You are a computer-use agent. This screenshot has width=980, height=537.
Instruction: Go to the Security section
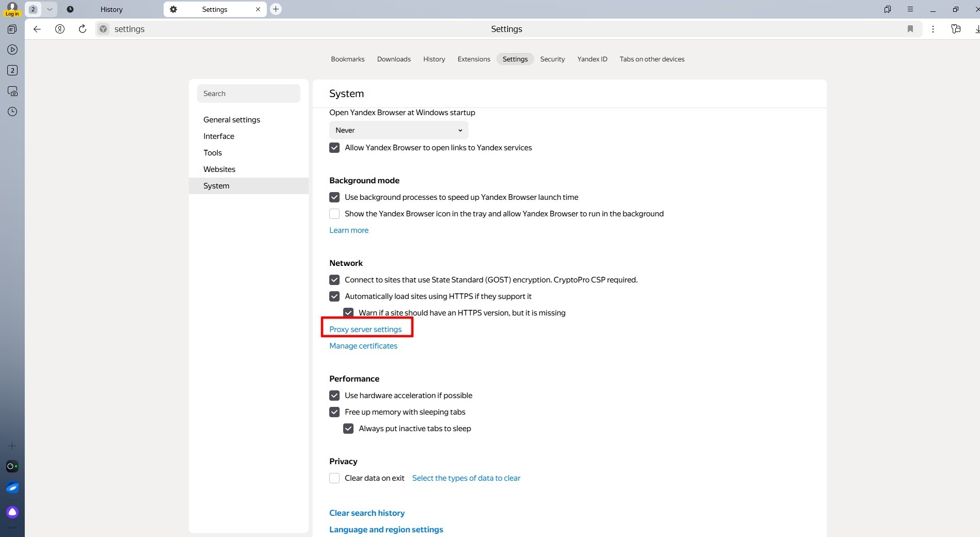pos(552,59)
